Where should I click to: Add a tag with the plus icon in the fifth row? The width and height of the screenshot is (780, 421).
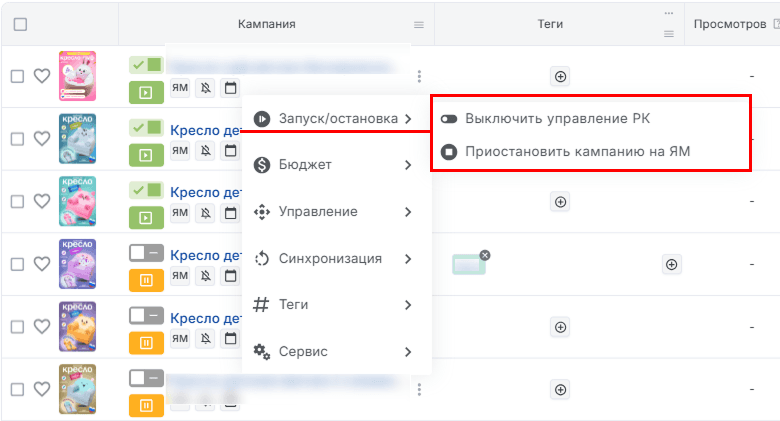(561, 327)
